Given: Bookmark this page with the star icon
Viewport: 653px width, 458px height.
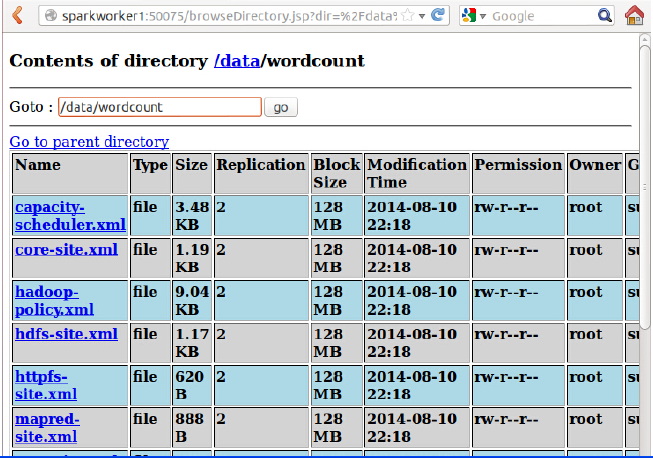Looking at the screenshot, I should pyautogui.click(x=408, y=16).
